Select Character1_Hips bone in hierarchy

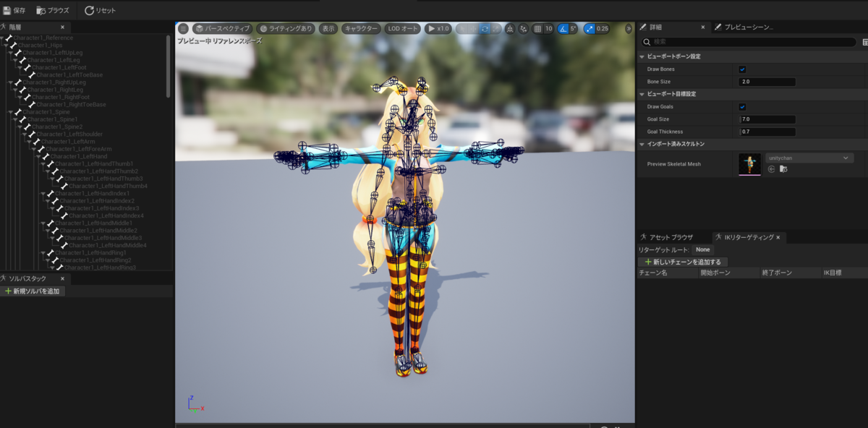tap(41, 45)
